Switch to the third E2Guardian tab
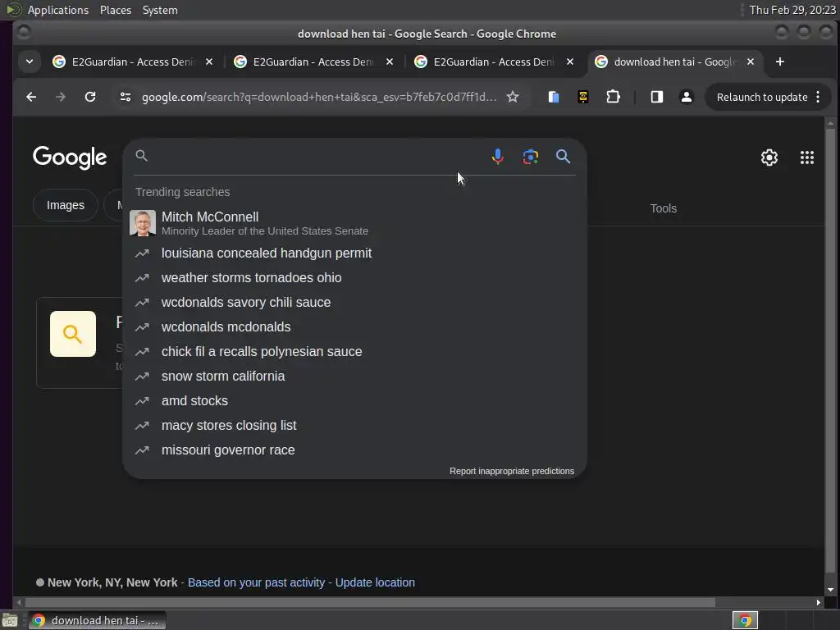Image resolution: width=840 pixels, height=630 pixels. pos(494,62)
